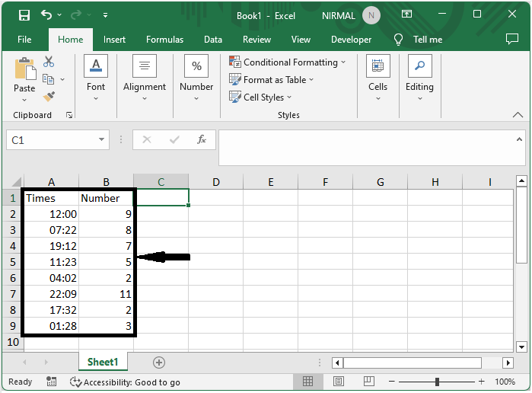532x393 pixels.
Task: Click Accessibility: Good to go status
Action: 125,382
